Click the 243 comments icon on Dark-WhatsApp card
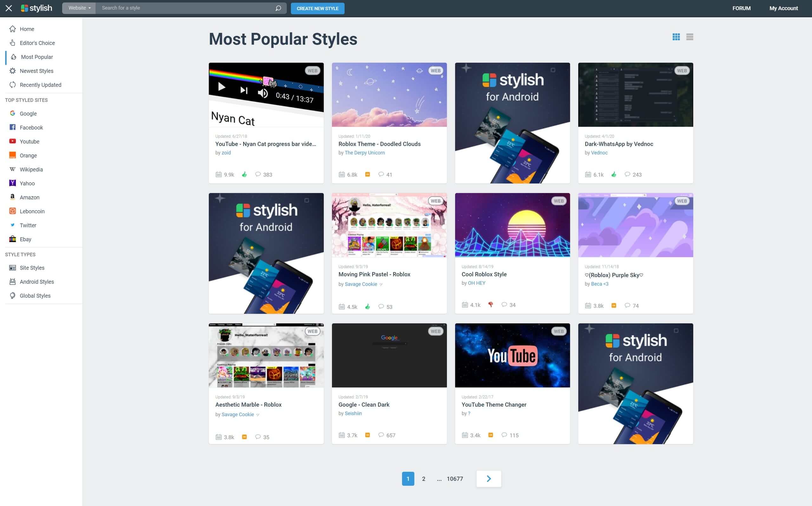812x506 pixels. click(x=627, y=174)
